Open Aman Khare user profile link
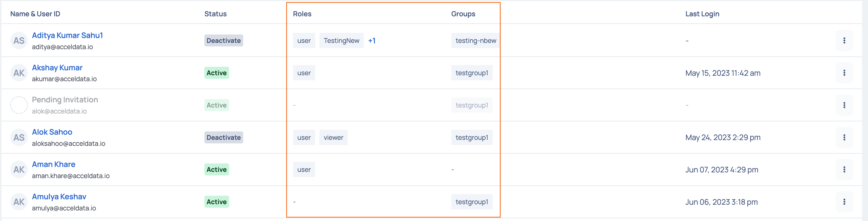Screen dimensions: 868x221 pos(53,165)
